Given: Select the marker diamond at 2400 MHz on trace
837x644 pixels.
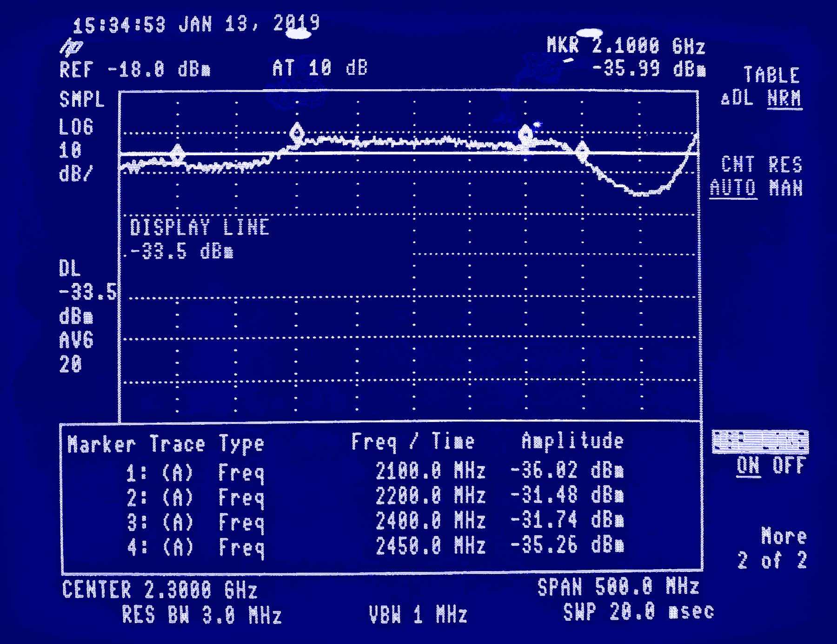Looking at the screenshot, I should coord(525,134).
